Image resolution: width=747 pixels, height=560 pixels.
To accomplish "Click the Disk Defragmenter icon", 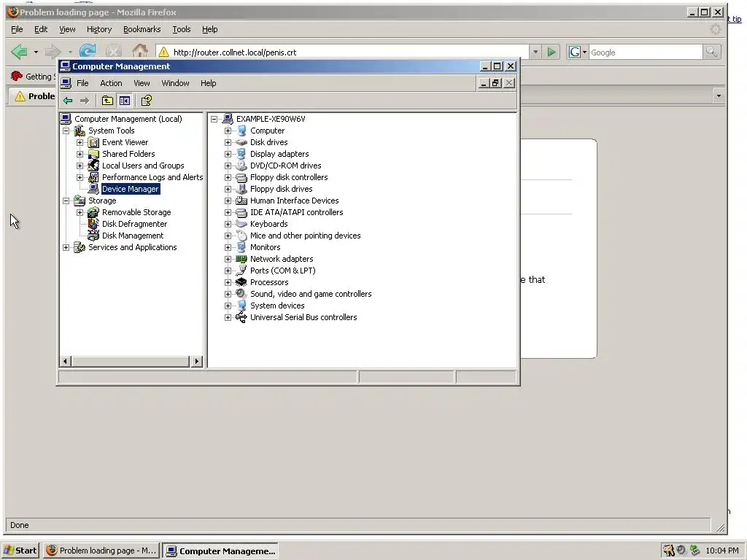I will [93, 224].
